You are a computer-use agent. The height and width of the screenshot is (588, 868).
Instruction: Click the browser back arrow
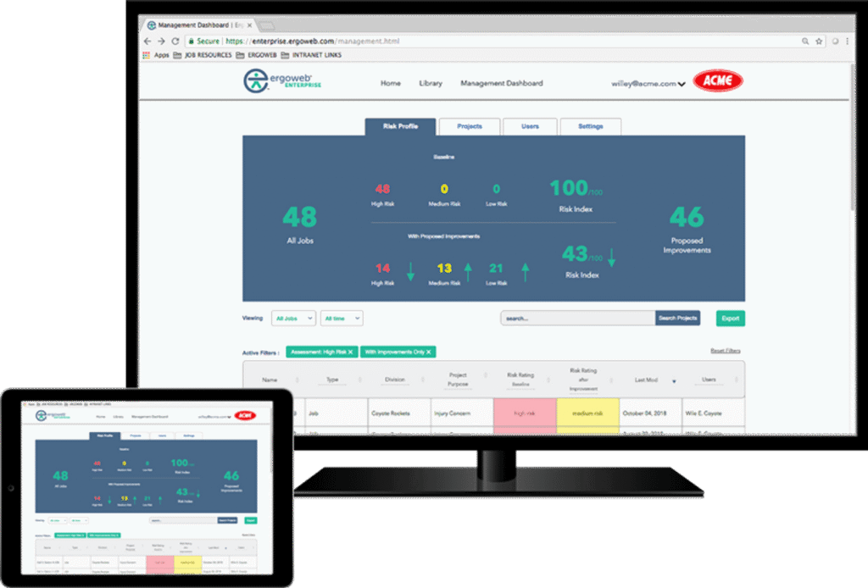click(x=147, y=41)
